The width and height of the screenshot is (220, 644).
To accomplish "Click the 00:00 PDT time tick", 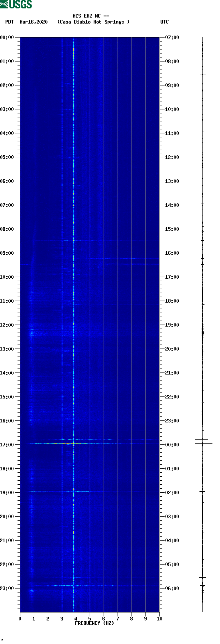I will pos(7,38).
